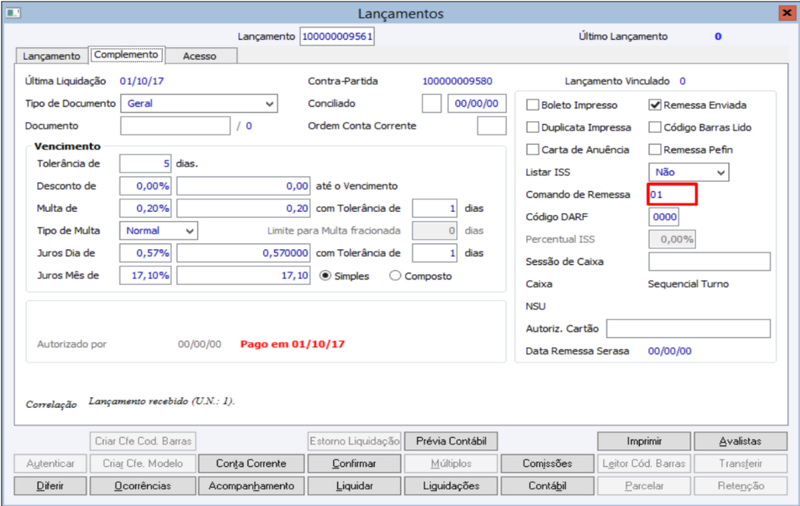The height and width of the screenshot is (506, 800).
Task: Click the Desconto percentage field
Action: 145,186
